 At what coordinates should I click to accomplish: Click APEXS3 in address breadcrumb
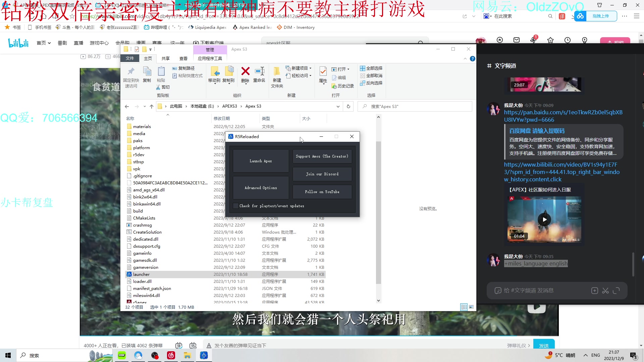click(230, 106)
